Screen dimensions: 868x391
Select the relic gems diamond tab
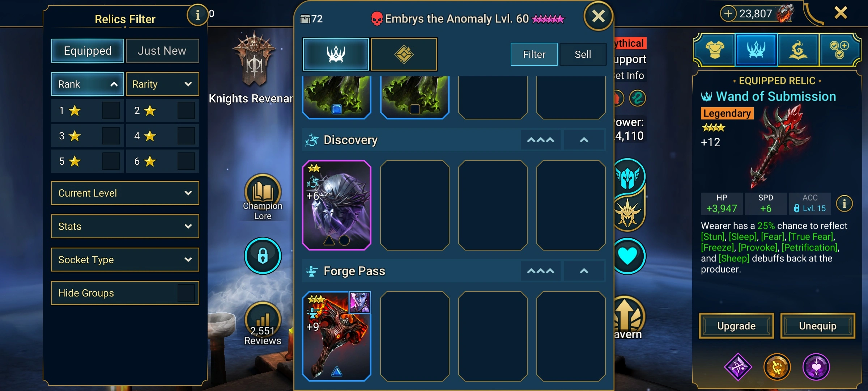404,54
